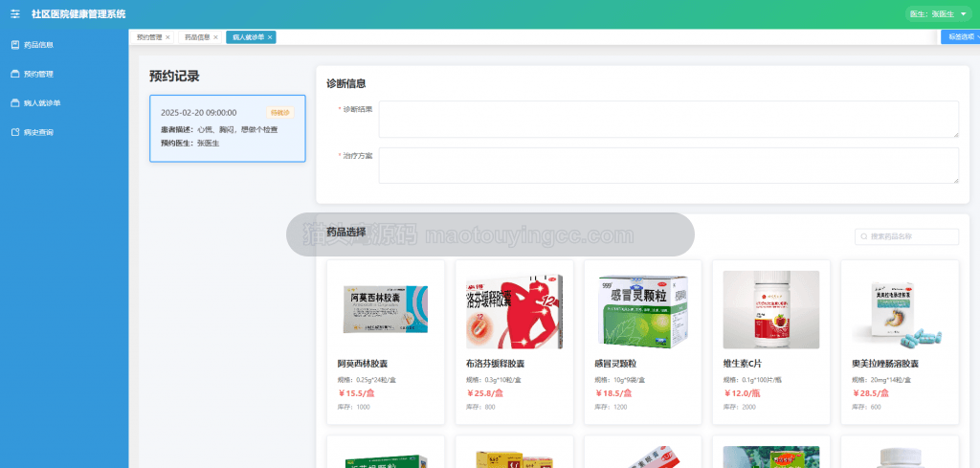The height and width of the screenshot is (468, 980).
Task: Click the 库存：1000 stock text
Action: click(354, 408)
